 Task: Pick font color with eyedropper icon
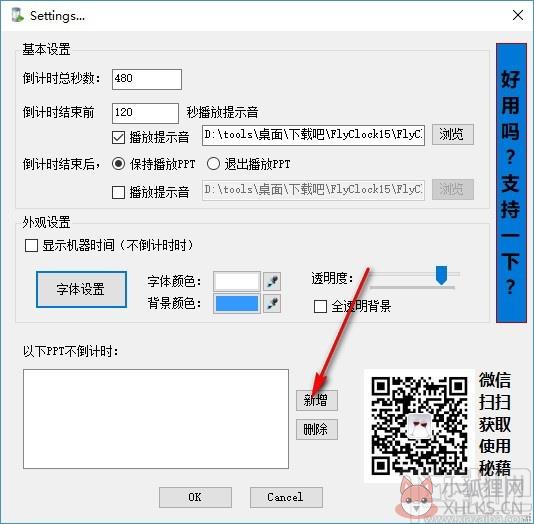272,281
